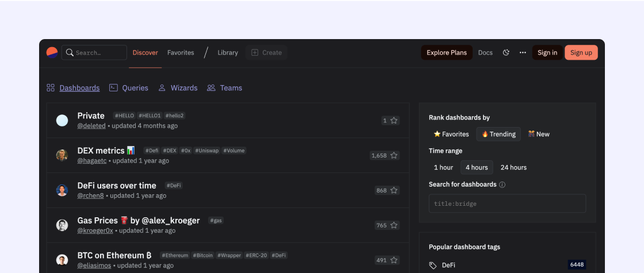Visit the @deleted profile link
The width and height of the screenshot is (644, 273).
coord(91,126)
